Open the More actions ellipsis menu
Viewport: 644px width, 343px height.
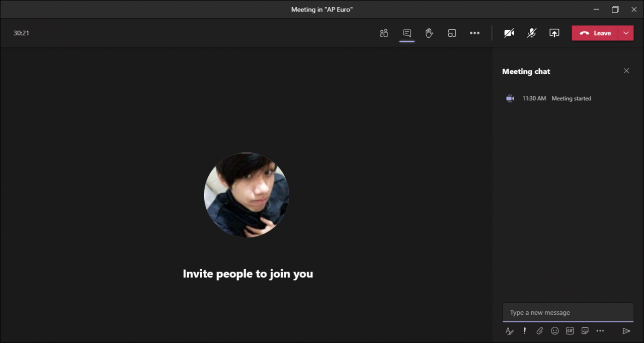(x=474, y=33)
